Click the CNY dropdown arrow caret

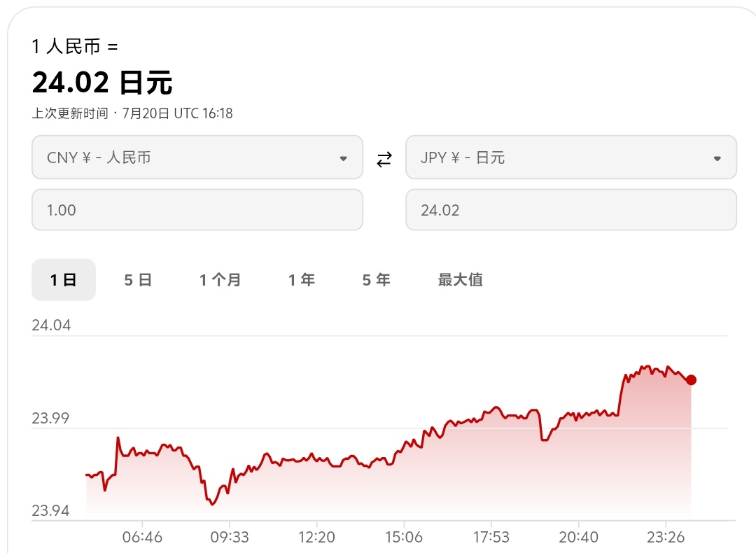(343, 159)
